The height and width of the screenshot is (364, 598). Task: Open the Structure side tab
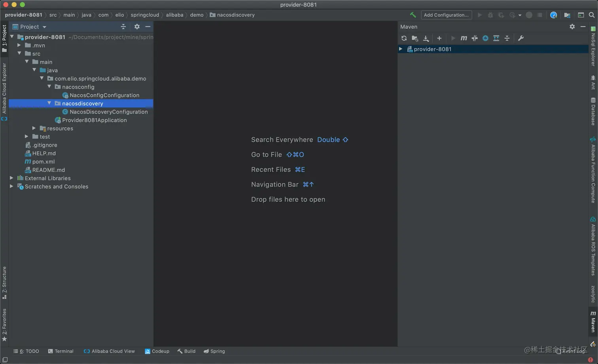tap(4, 283)
